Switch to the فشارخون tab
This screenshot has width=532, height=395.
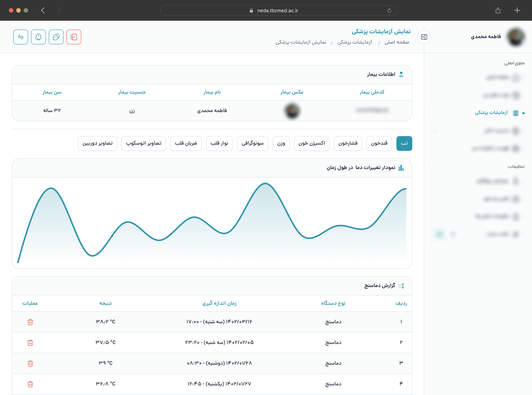coord(348,144)
